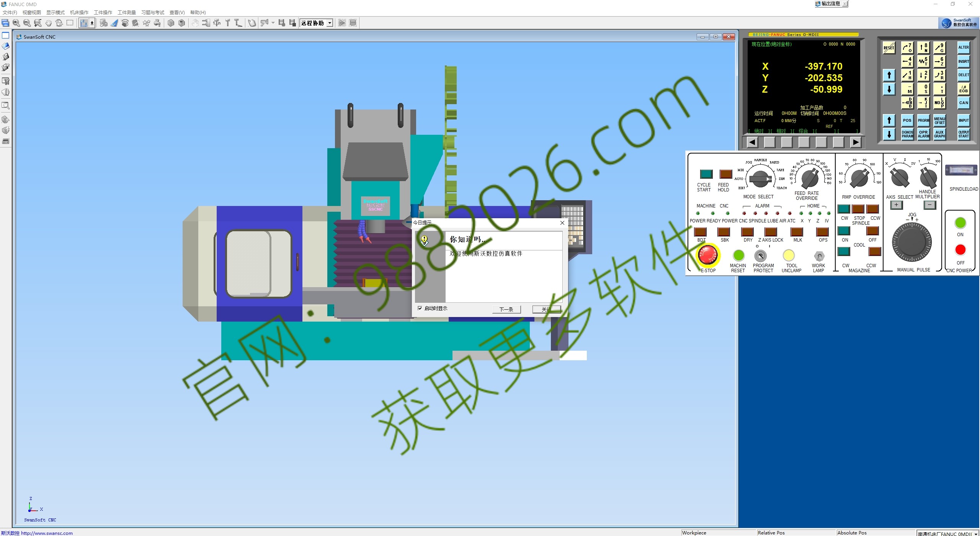Open the 视窗视图 menu
980x536 pixels.
[x=31, y=13]
